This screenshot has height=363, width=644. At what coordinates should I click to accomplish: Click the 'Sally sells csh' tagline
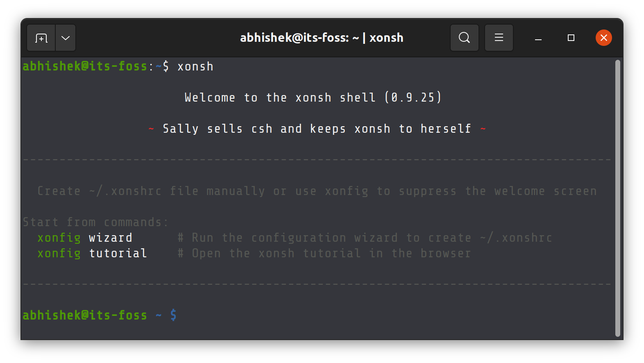click(317, 129)
